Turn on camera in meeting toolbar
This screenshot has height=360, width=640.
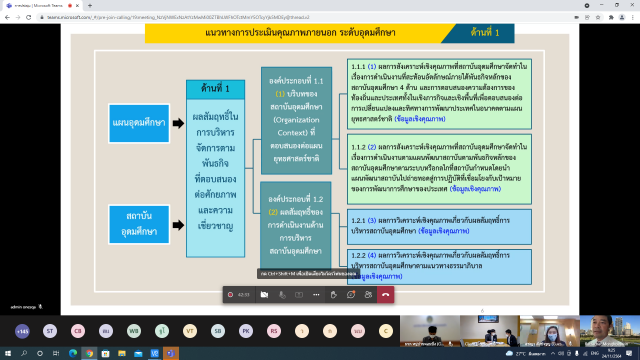(x=264, y=295)
